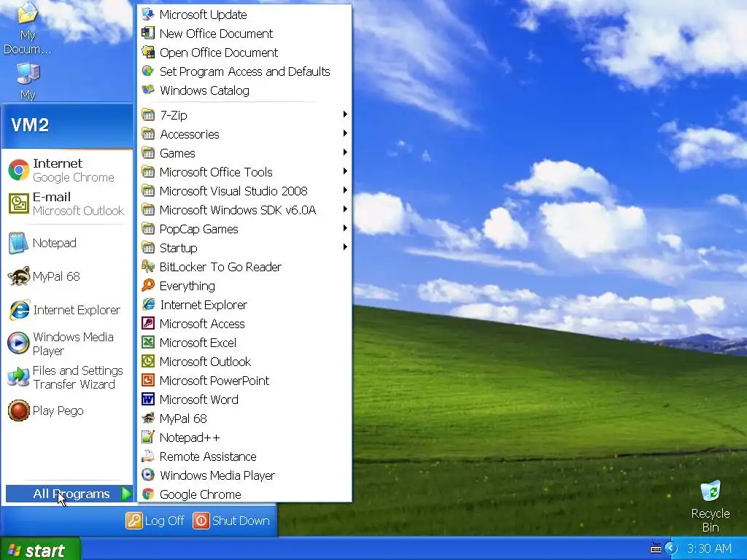Launch Microsoft PowerPoint
Image resolution: width=747 pixels, height=560 pixels.
click(244, 381)
